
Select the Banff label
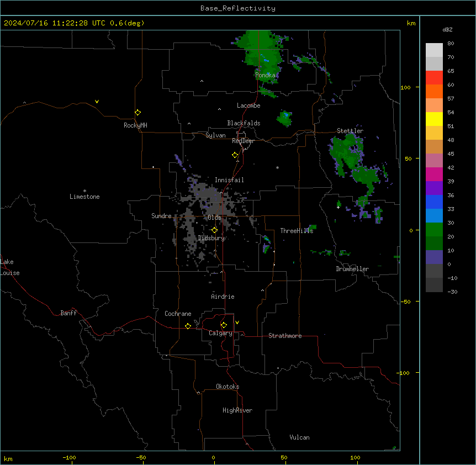[x=68, y=313]
